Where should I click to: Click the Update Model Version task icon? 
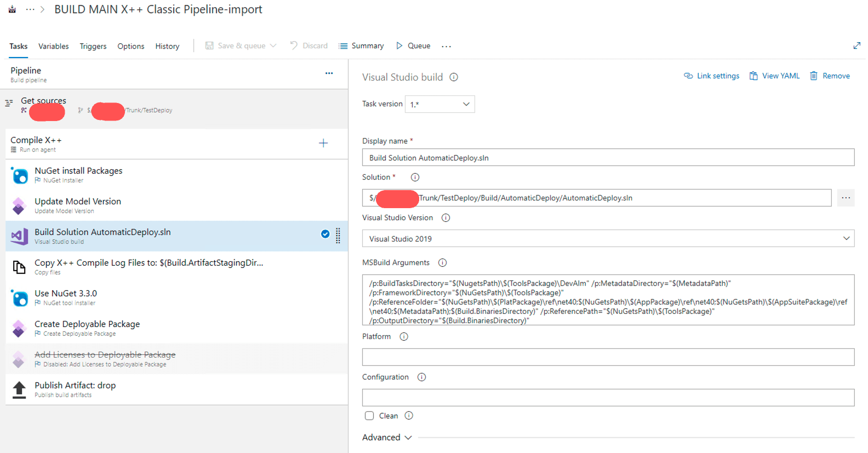[19, 206]
